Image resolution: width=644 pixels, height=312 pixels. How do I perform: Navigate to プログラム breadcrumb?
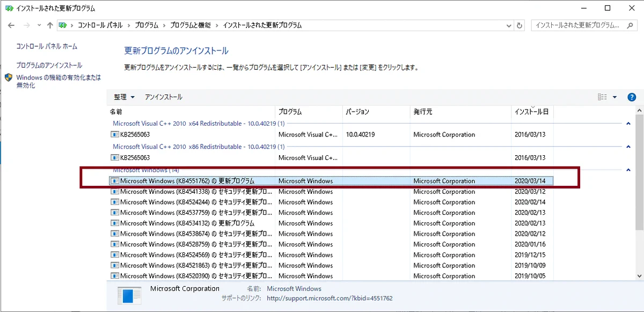(147, 25)
